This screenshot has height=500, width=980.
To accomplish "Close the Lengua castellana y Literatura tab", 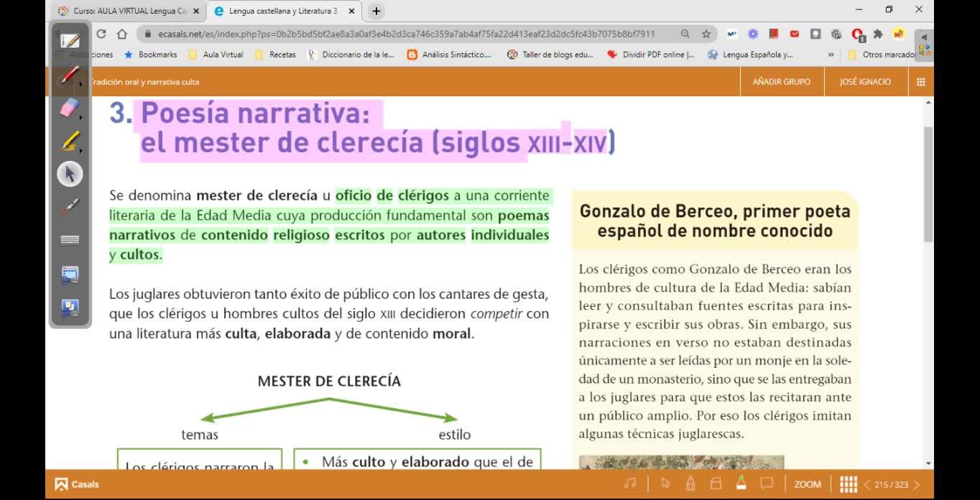I will [351, 11].
